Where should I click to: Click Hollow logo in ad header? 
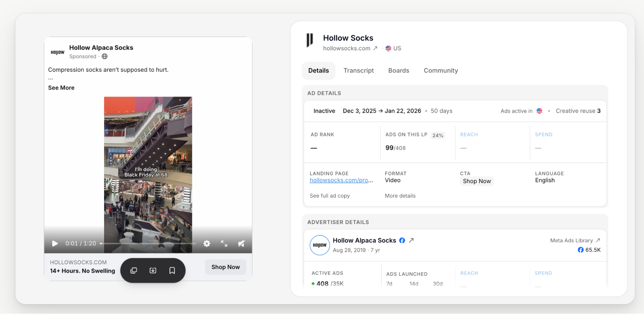pos(58,52)
